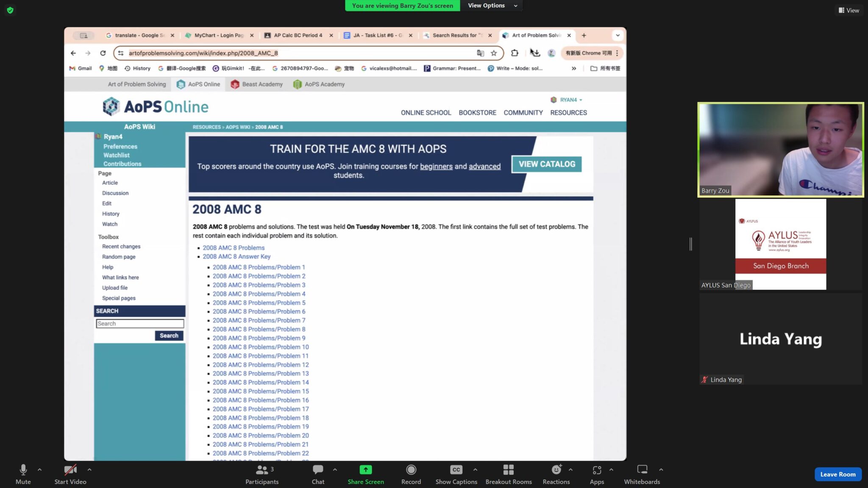Open the Discussion page link
Image resolution: width=868 pixels, height=488 pixels.
115,193
